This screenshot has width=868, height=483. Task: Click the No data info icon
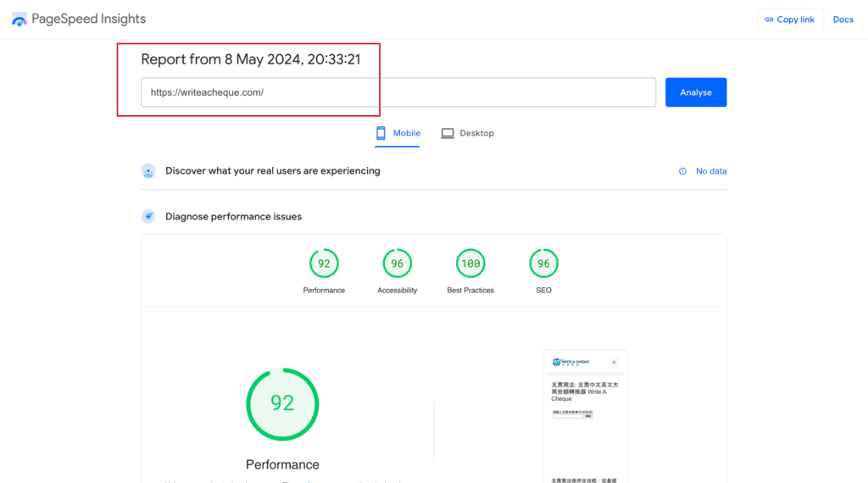(682, 171)
